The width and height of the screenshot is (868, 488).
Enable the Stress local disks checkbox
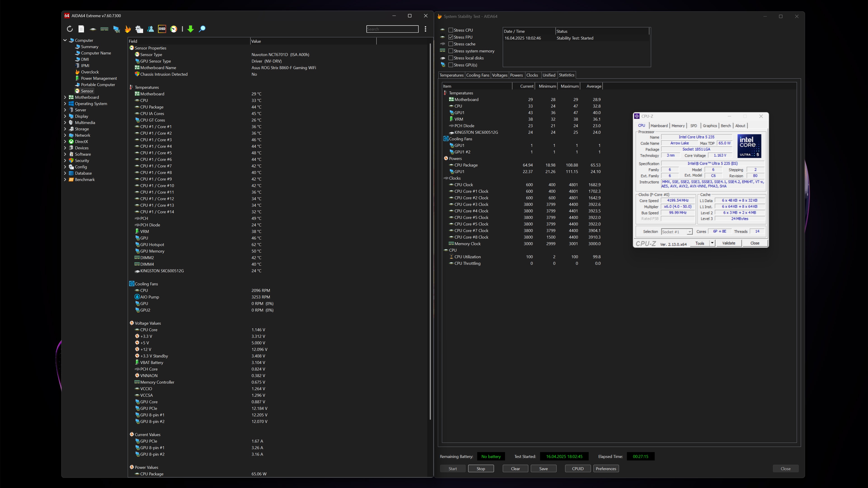coord(451,58)
